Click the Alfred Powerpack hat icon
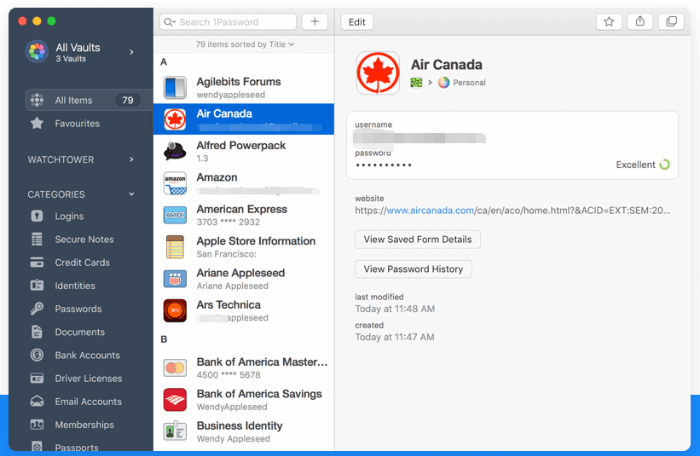700x456 pixels. pyautogui.click(x=175, y=151)
